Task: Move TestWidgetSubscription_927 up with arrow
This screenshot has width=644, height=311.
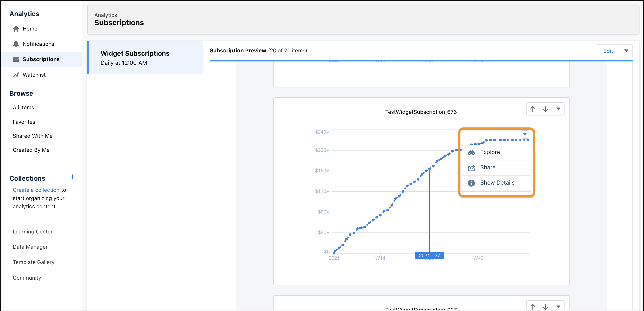Action: tap(533, 306)
